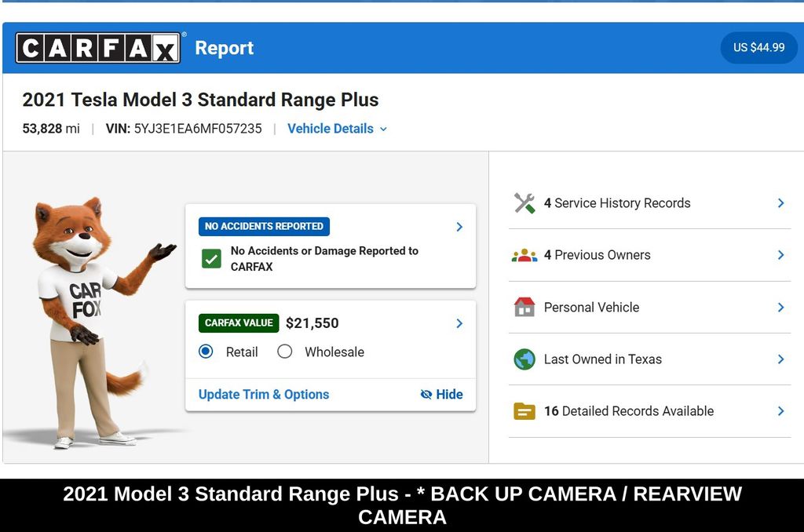Viewport: 804px width, 532px height.
Task: Open the CARFAX Value card arrow
Action: coord(459,323)
